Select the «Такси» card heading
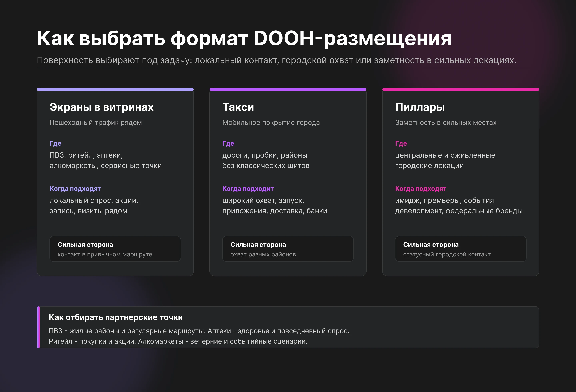Image resolution: width=576 pixels, height=392 pixels. [x=238, y=107]
